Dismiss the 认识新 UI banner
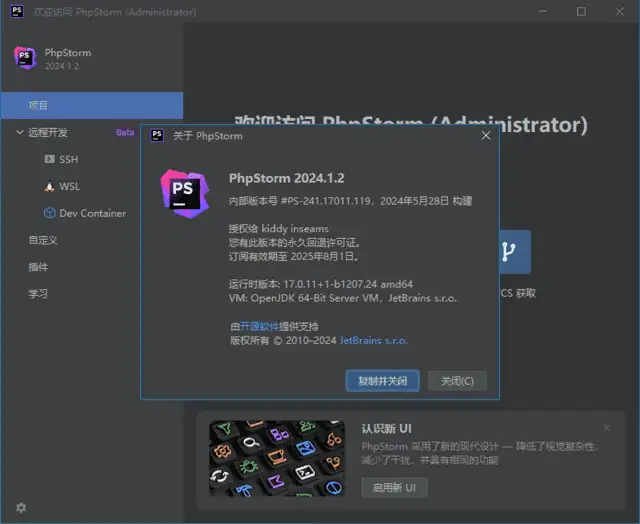The width and height of the screenshot is (640, 524). [606, 428]
